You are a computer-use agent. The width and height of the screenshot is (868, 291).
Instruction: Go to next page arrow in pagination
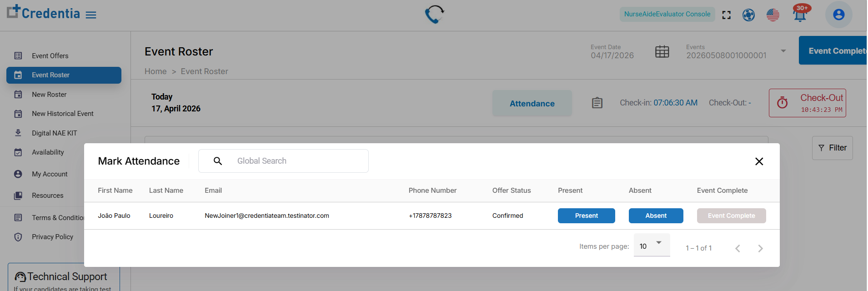pyautogui.click(x=760, y=248)
